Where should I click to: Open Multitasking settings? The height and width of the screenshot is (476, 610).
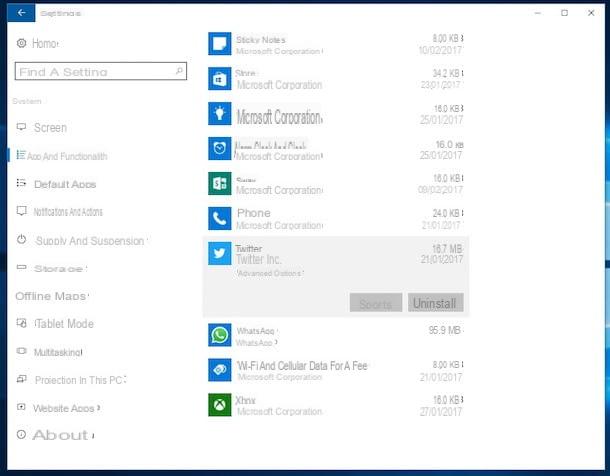[x=58, y=352]
